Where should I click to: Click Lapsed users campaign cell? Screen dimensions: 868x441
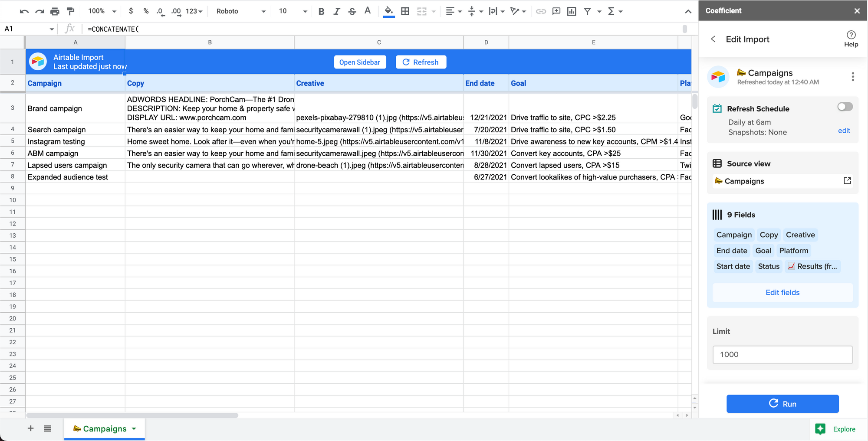coord(76,165)
